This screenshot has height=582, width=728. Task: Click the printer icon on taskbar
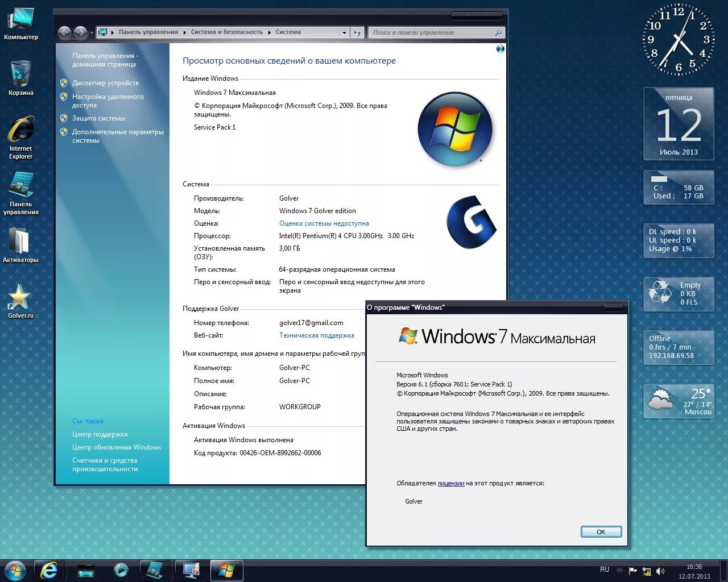[86, 570]
